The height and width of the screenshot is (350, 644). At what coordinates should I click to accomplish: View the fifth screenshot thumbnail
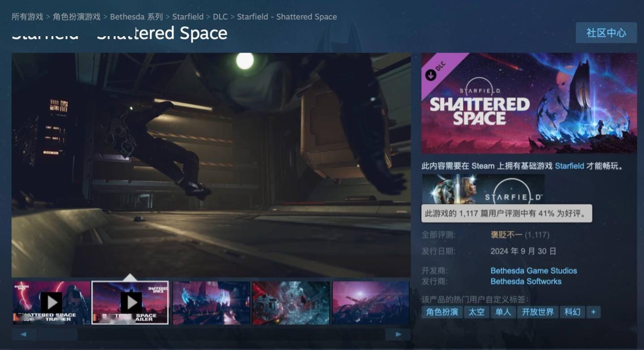tap(371, 303)
